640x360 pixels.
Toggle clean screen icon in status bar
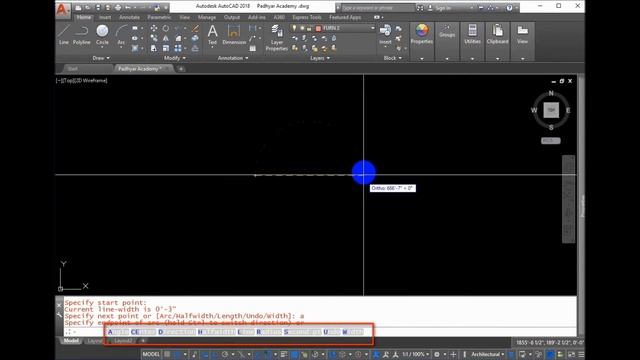coord(572,354)
